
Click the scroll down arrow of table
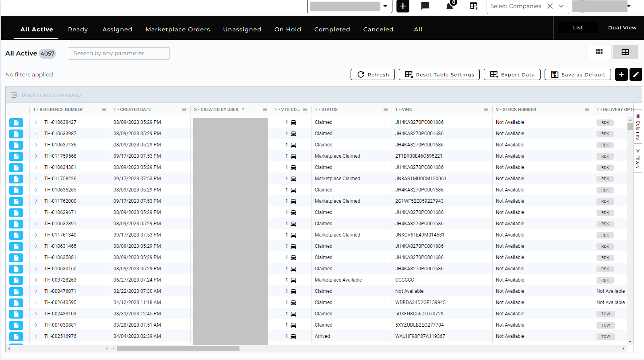[630, 341]
